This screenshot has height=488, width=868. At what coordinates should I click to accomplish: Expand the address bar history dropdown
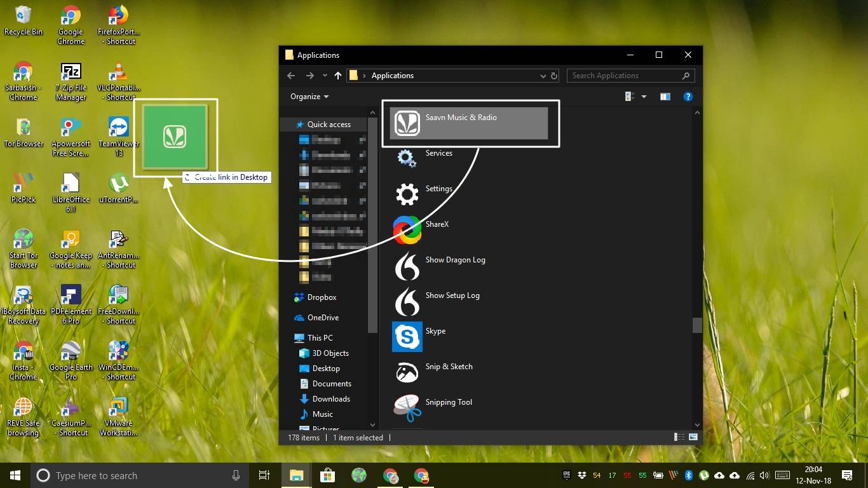pos(543,76)
